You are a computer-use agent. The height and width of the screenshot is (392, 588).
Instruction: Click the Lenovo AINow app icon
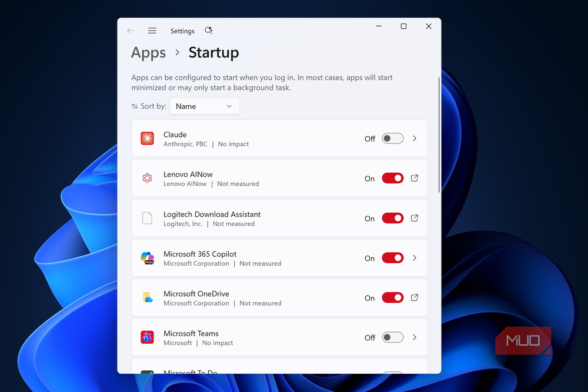(x=147, y=178)
